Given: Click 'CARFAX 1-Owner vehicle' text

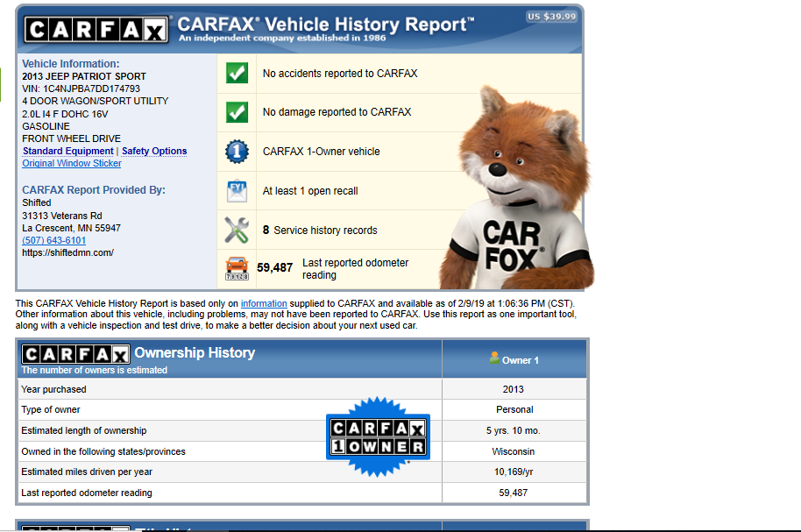Looking at the screenshot, I should pyautogui.click(x=322, y=152).
